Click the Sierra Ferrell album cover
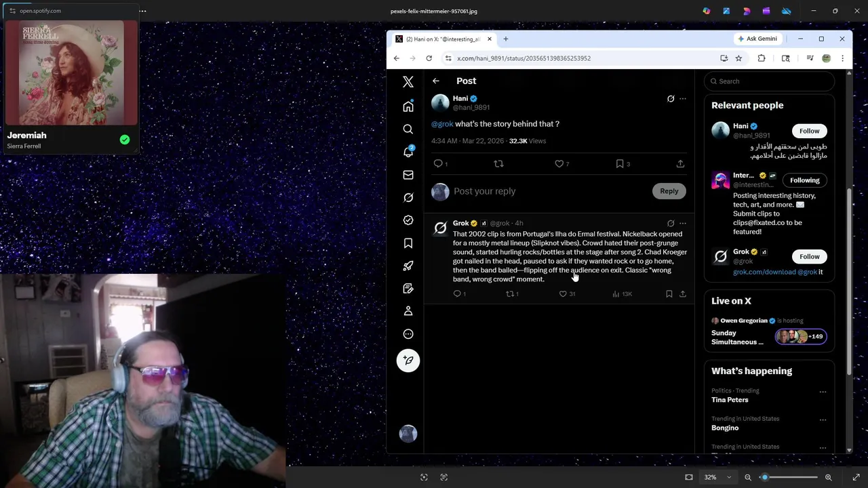This screenshot has width=868, height=488. tap(71, 73)
